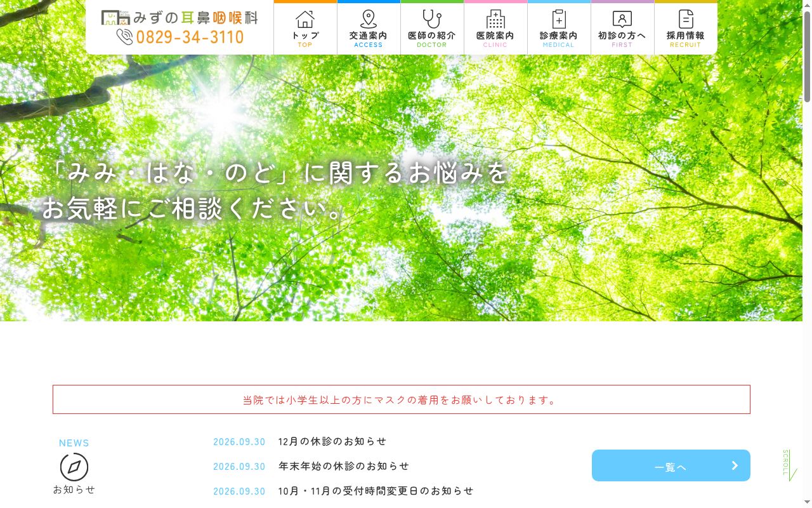Click the SCROLL arrow indicator
The width and height of the screenshot is (812, 508).
coord(789,465)
